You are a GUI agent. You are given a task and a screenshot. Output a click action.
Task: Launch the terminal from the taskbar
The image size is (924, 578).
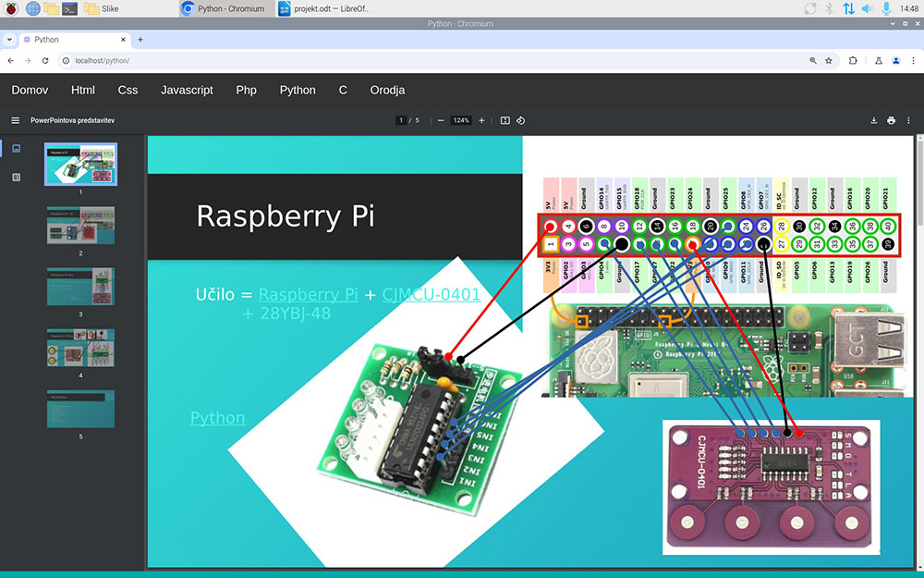(69, 9)
